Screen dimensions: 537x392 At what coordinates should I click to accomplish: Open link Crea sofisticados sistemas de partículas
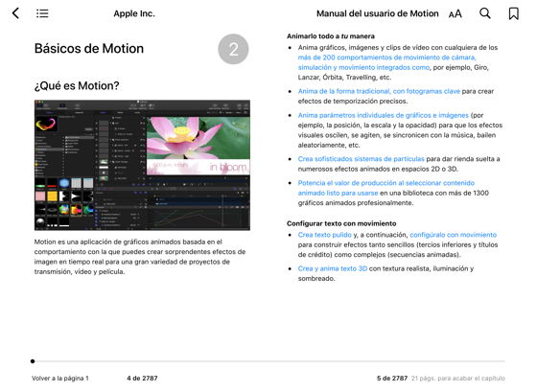tap(361, 159)
